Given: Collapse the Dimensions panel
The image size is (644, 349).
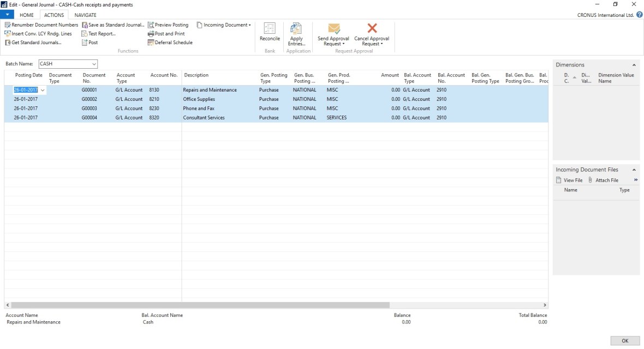Looking at the screenshot, I should point(634,65).
